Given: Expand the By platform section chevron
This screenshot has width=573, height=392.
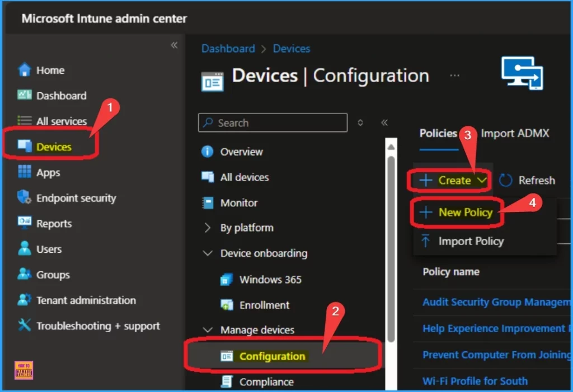Looking at the screenshot, I should [x=207, y=228].
